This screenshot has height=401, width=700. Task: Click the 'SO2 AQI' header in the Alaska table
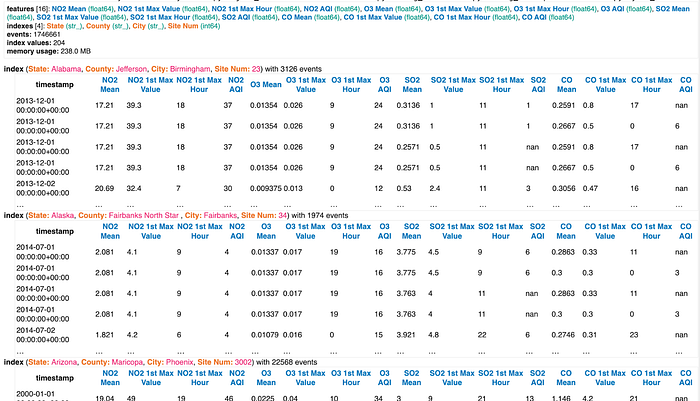[x=538, y=231]
